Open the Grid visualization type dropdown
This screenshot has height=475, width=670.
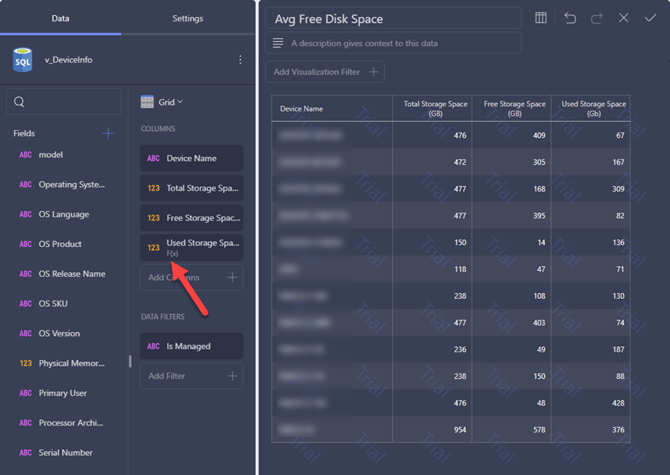[162, 102]
